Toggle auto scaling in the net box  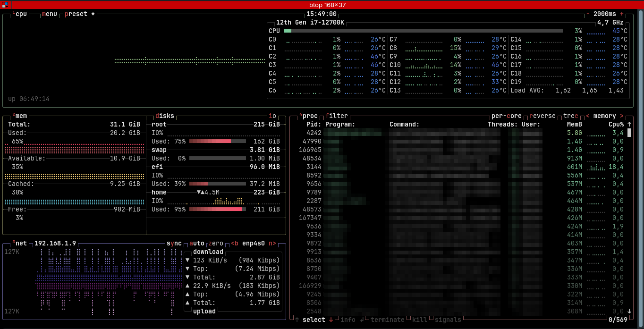pyautogui.click(x=197, y=244)
